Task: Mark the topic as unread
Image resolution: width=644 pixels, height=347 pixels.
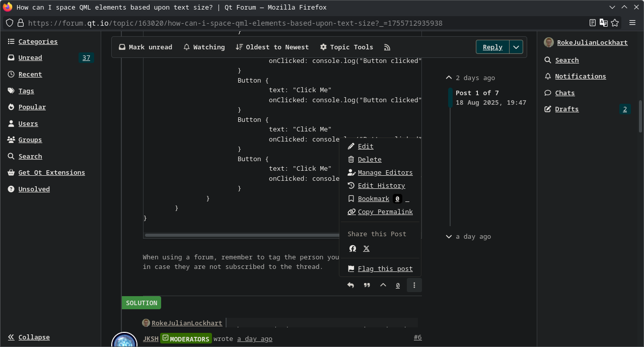Action: pos(146,47)
